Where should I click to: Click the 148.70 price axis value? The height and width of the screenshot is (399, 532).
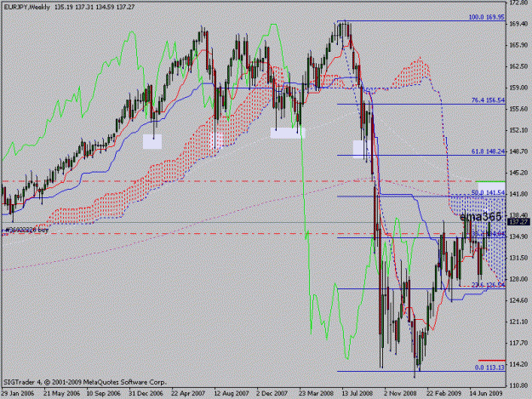[518, 151]
